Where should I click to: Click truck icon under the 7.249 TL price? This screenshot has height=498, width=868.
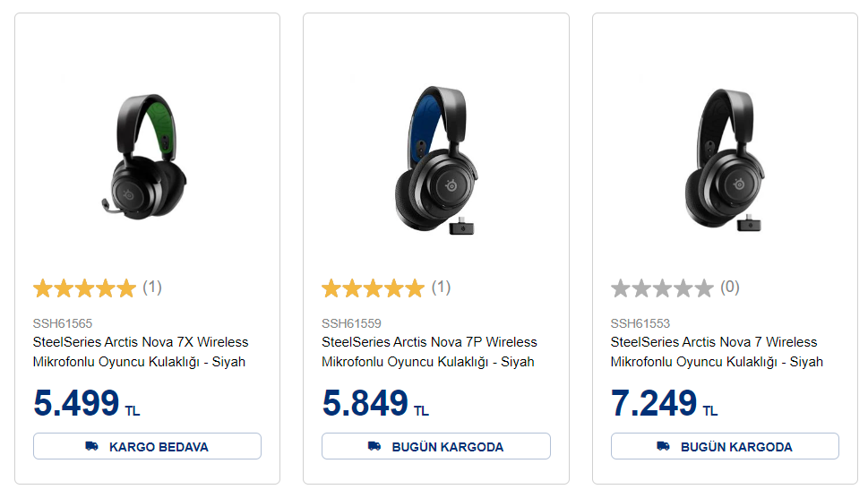[x=663, y=446]
